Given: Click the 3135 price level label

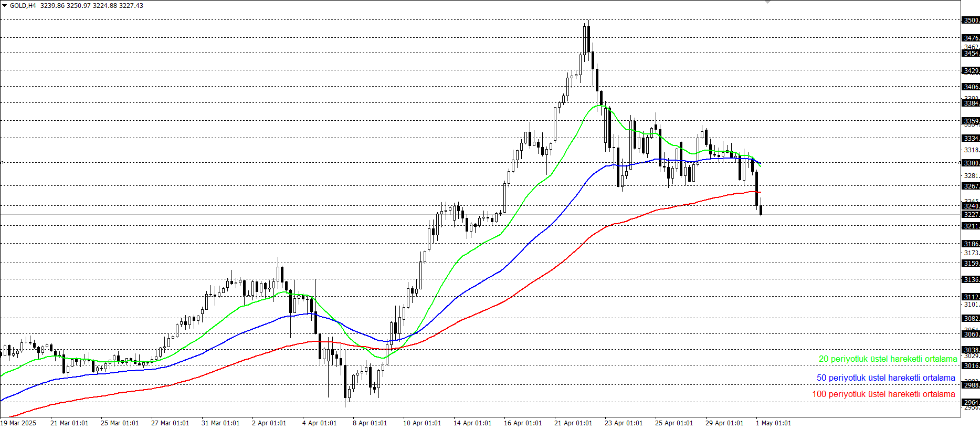Looking at the screenshot, I should [x=971, y=279].
